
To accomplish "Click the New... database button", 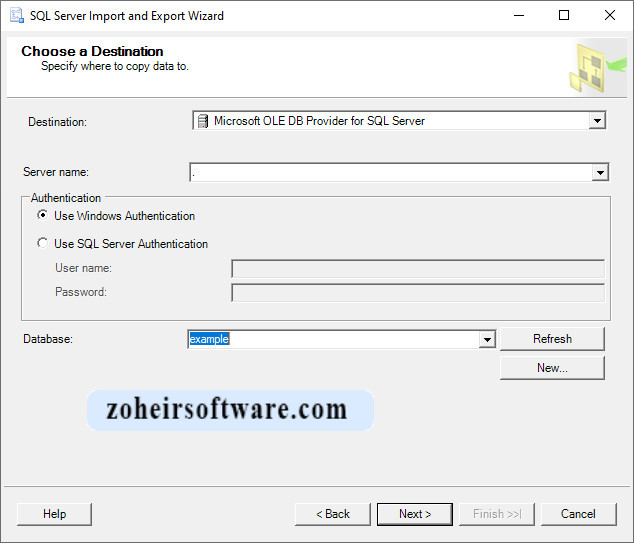I will tap(552, 368).
